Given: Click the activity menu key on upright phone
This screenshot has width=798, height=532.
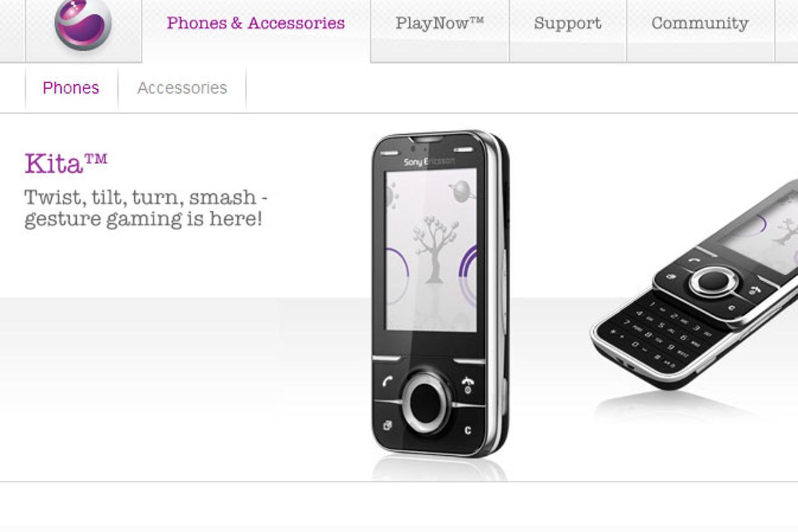Looking at the screenshot, I should [x=387, y=425].
